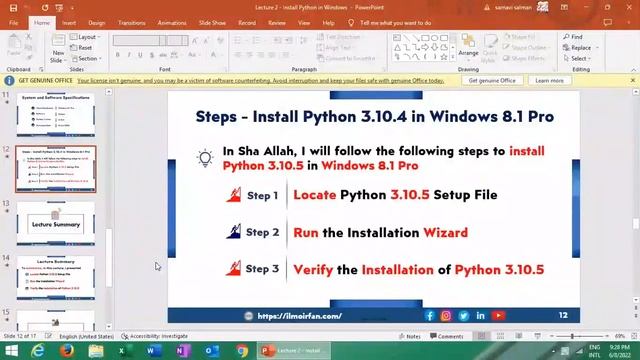
Task: Toggle the Comments pane in status bar
Action: click(447, 336)
